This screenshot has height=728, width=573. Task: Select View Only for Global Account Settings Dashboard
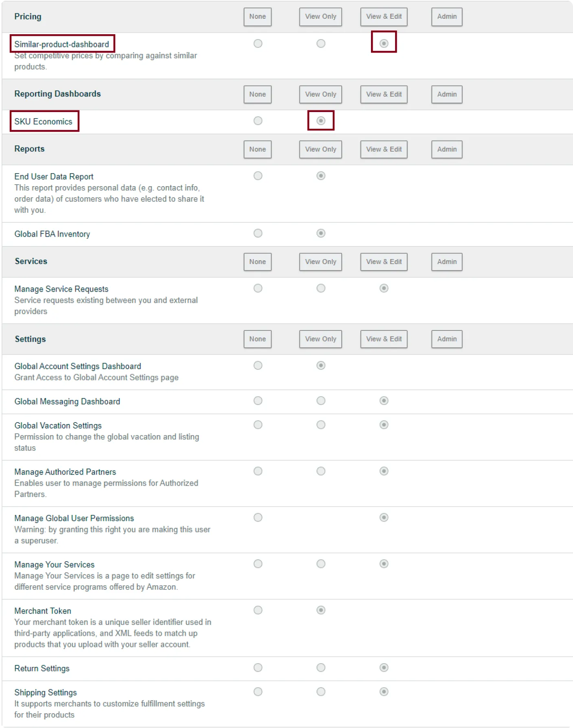tap(321, 365)
